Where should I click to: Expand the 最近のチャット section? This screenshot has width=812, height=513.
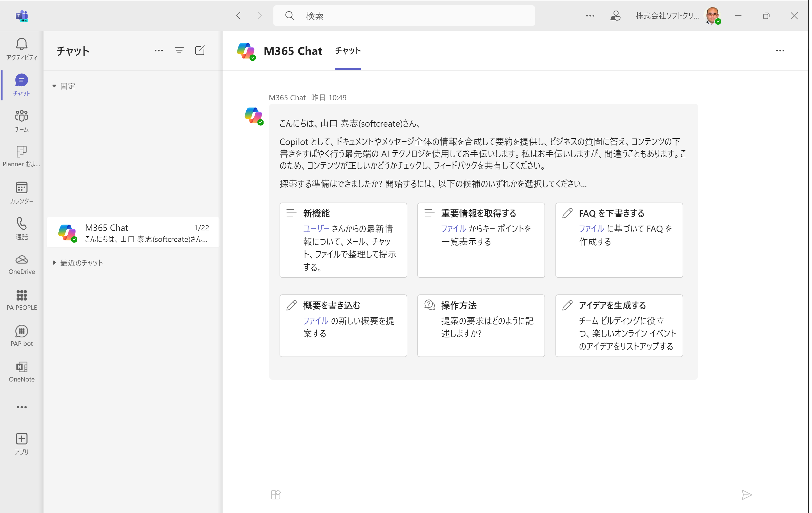click(x=54, y=263)
